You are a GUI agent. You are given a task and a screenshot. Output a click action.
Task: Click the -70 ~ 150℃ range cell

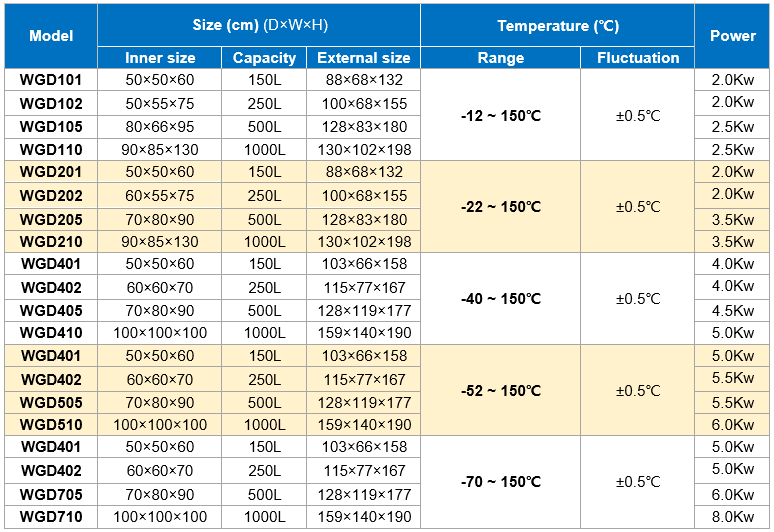pos(501,482)
